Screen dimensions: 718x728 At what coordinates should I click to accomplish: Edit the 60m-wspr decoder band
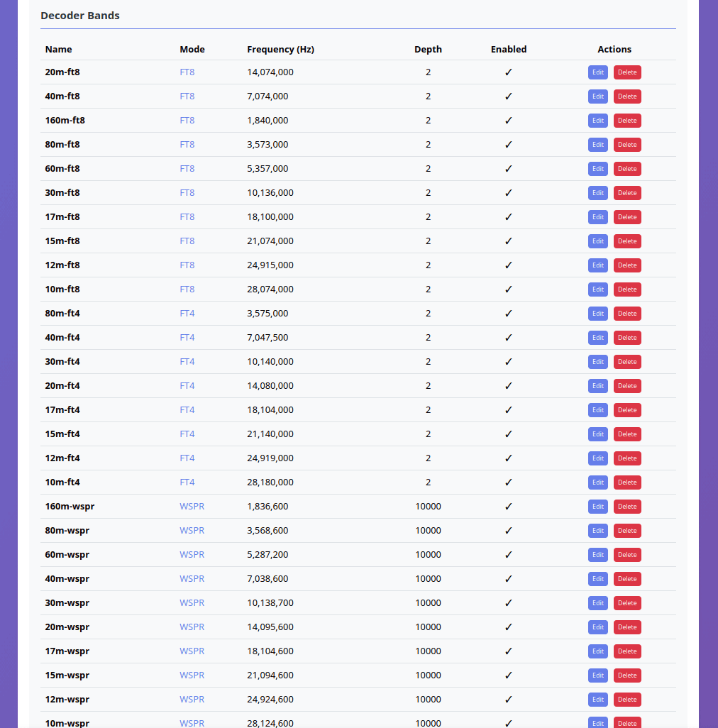point(597,554)
